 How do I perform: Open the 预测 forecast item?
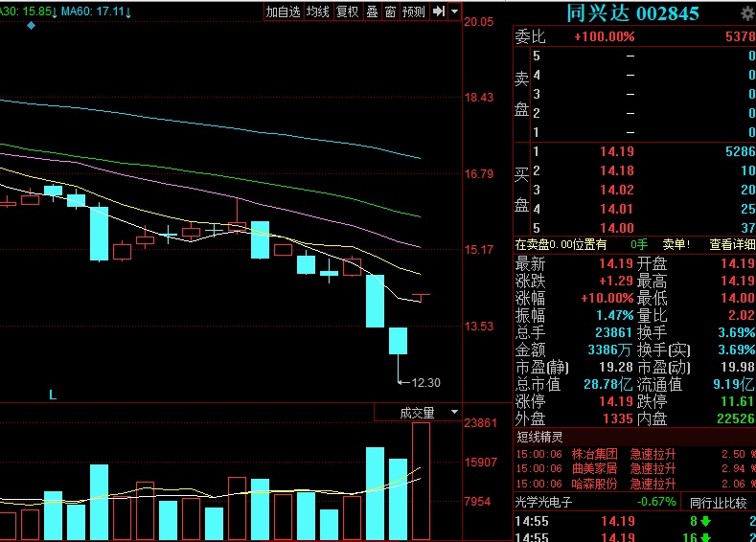pyautogui.click(x=413, y=11)
